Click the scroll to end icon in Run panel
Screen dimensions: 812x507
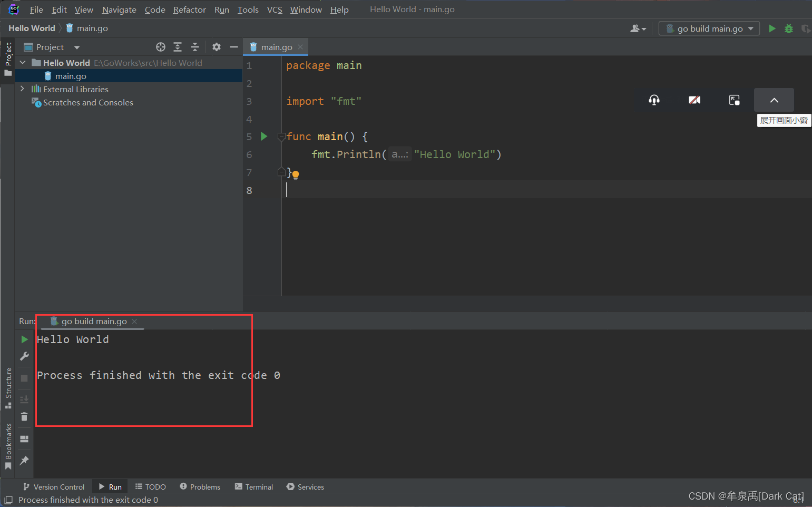(x=24, y=399)
